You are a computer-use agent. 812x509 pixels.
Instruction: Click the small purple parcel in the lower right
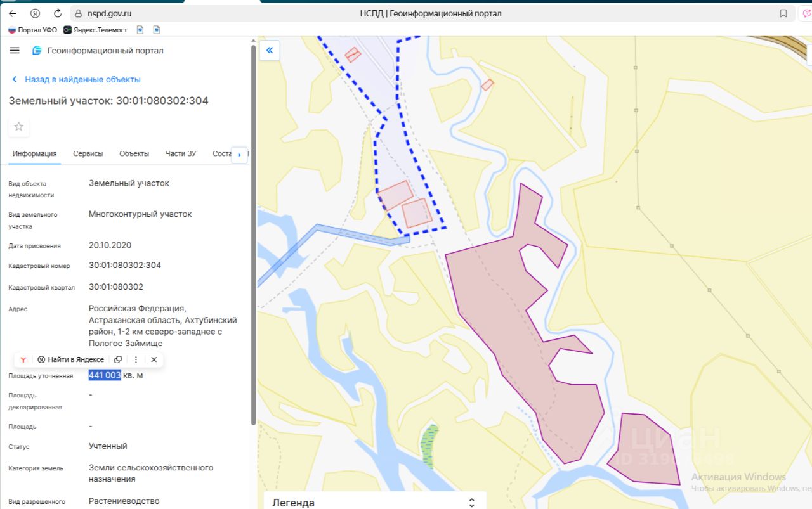point(646,450)
